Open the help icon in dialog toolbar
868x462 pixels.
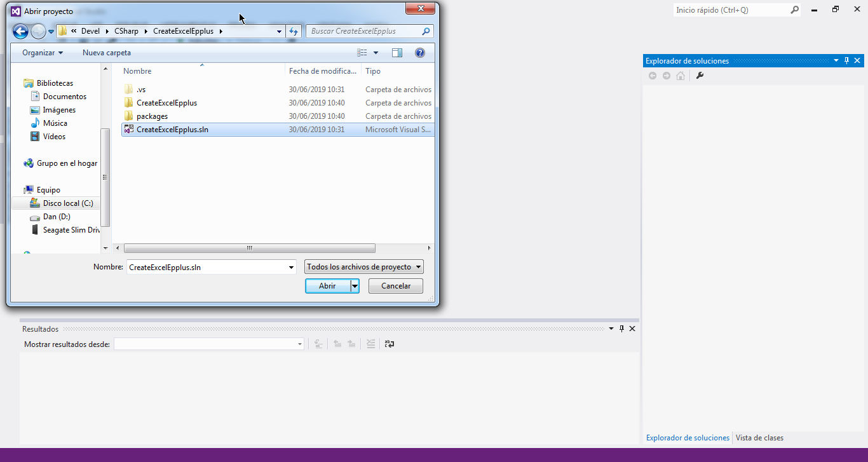coord(419,53)
